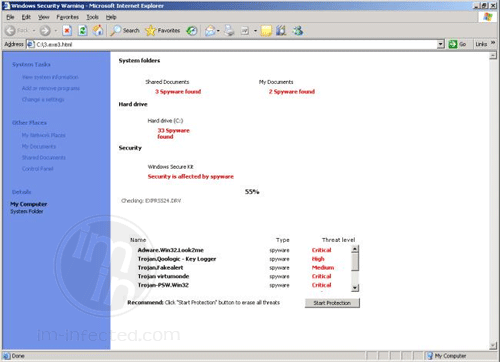Click the title bar Internet Explorer icon

(6, 6)
